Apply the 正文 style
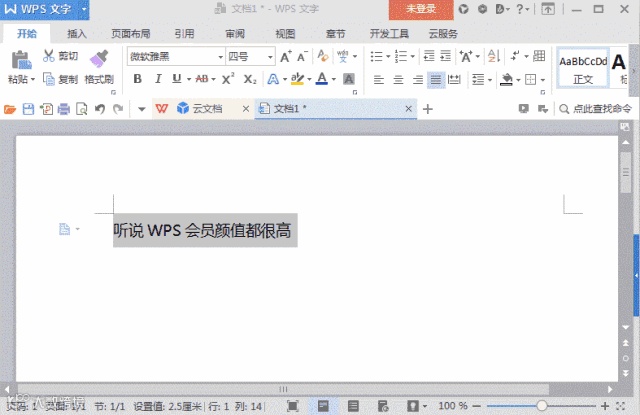This screenshot has width=640, height=415. click(x=583, y=69)
